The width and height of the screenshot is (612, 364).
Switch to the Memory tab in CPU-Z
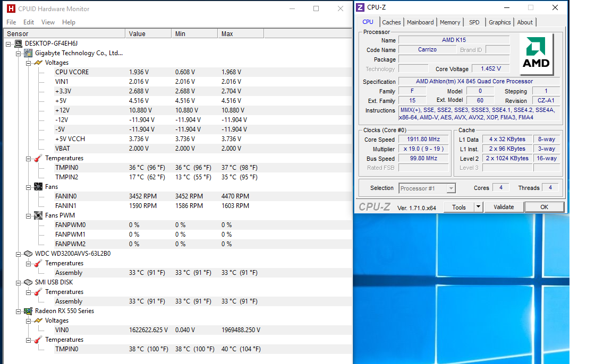point(450,23)
